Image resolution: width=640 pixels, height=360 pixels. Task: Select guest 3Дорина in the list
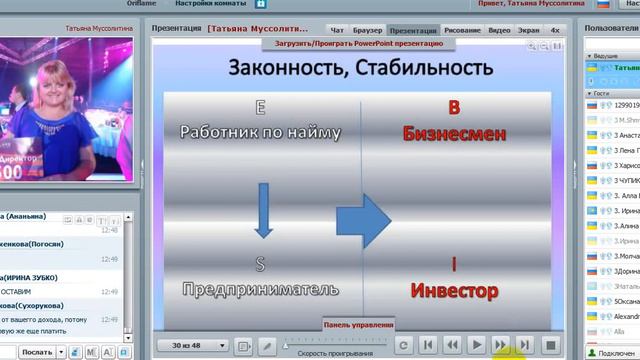pyautogui.click(x=613, y=271)
